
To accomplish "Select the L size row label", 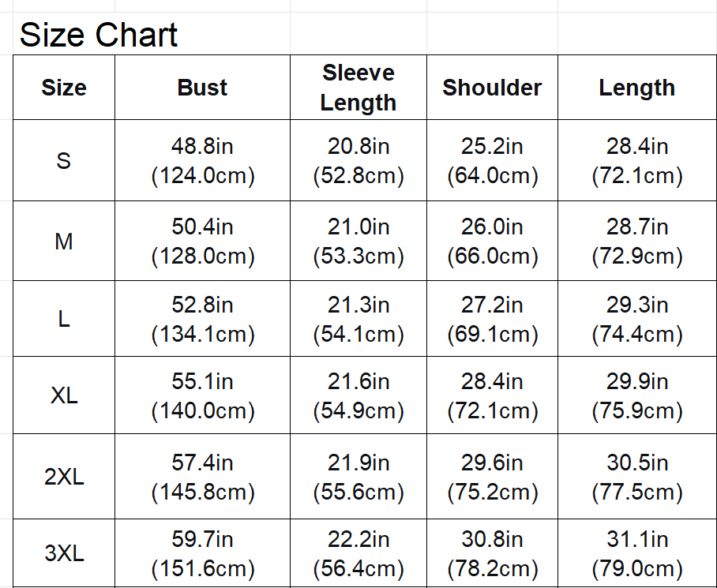I will (64, 319).
